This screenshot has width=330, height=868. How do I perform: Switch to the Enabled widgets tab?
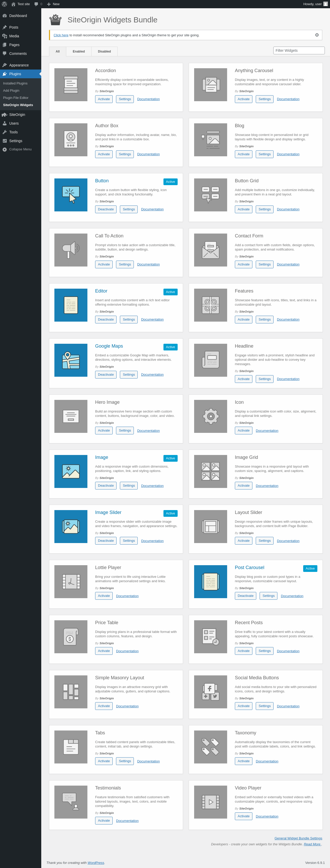(x=79, y=51)
